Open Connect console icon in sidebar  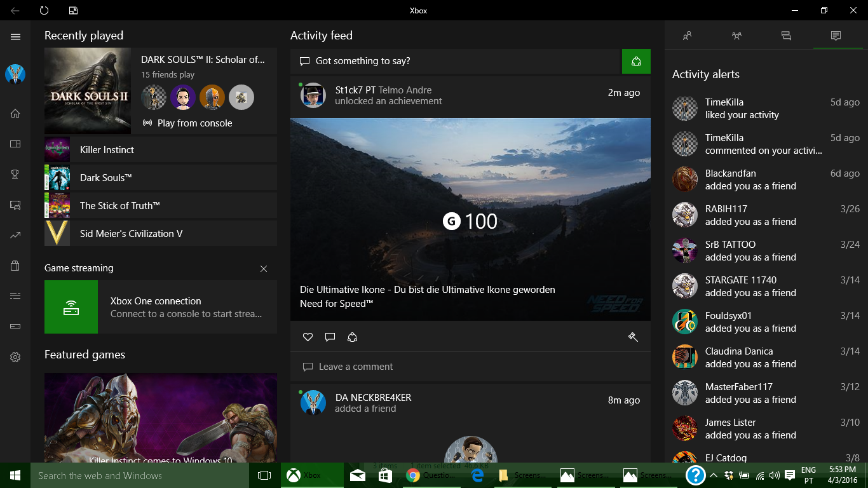pos(15,327)
